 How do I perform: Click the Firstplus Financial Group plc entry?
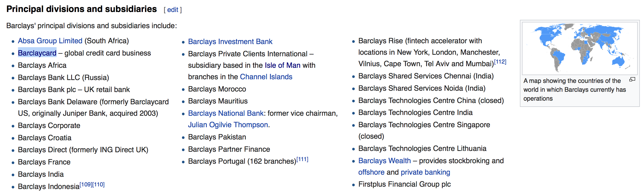click(404, 184)
